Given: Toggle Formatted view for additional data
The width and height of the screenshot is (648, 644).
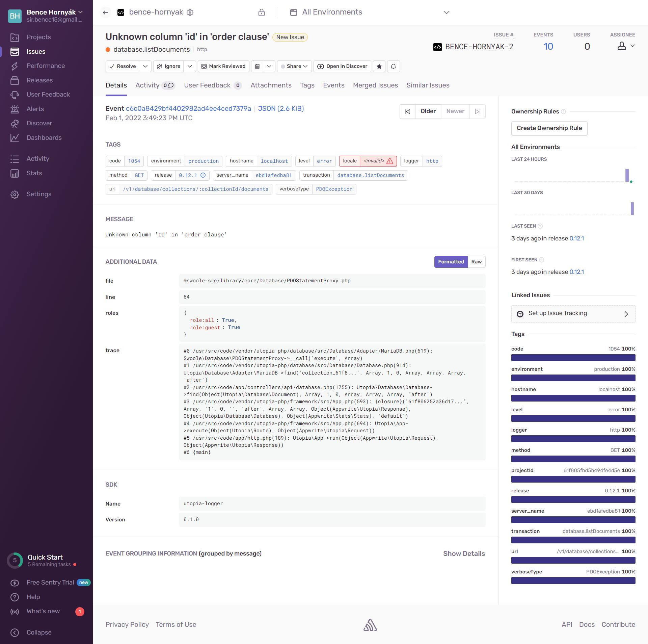Looking at the screenshot, I should pos(451,262).
